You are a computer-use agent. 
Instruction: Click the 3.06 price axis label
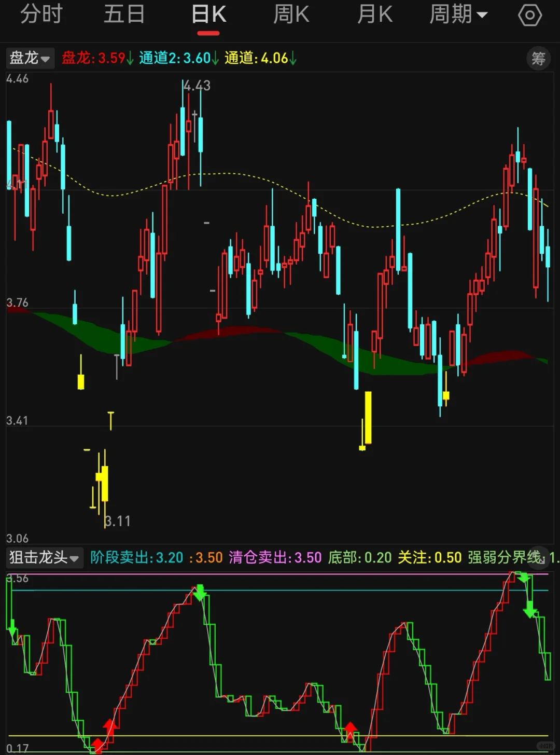17,538
